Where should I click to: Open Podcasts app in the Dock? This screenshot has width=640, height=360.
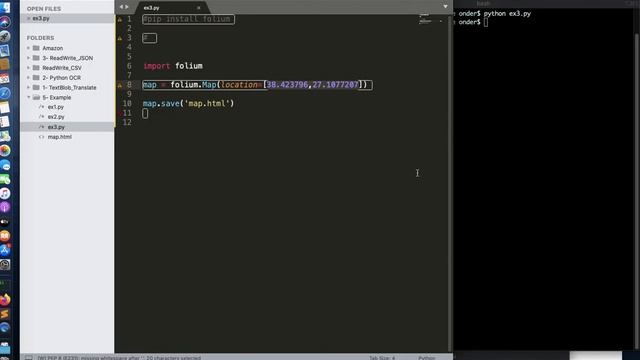coord(5,208)
